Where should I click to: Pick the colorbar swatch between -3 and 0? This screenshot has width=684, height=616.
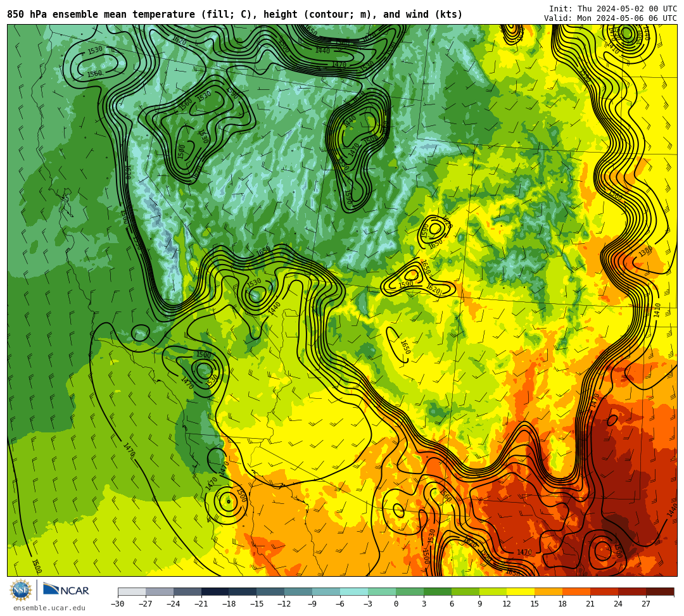(x=382, y=591)
